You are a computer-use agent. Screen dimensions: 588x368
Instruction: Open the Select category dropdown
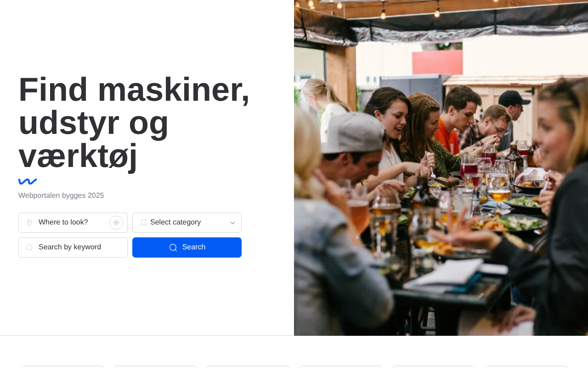[187, 223]
